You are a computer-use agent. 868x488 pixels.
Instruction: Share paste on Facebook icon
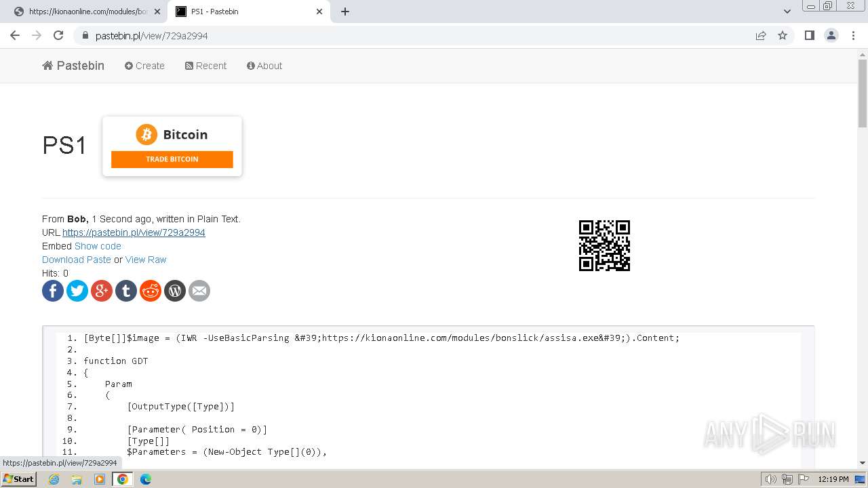53,291
